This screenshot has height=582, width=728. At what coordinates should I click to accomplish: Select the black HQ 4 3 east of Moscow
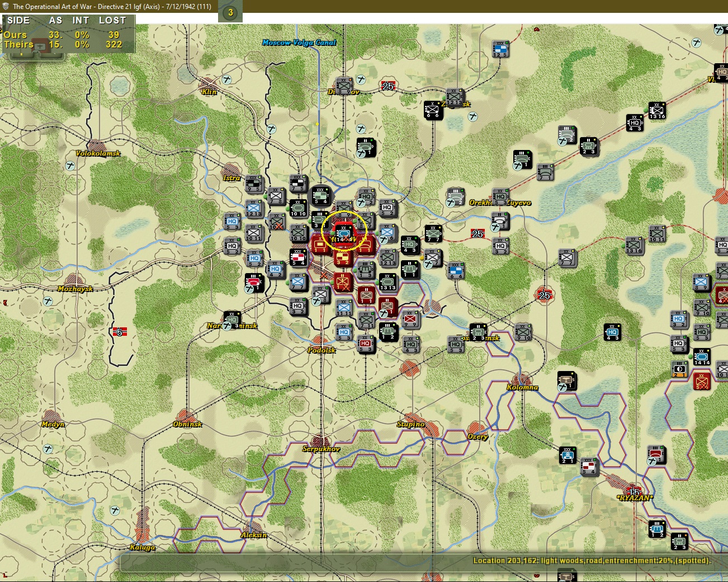point(410,245)
